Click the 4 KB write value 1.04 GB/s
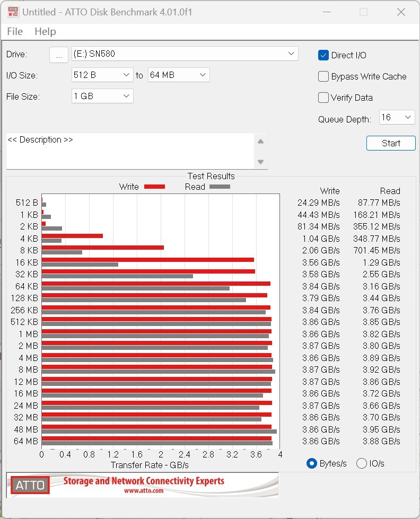Image resolution: width=420 pixels, height=519 pixels. (x=321, y=239)
